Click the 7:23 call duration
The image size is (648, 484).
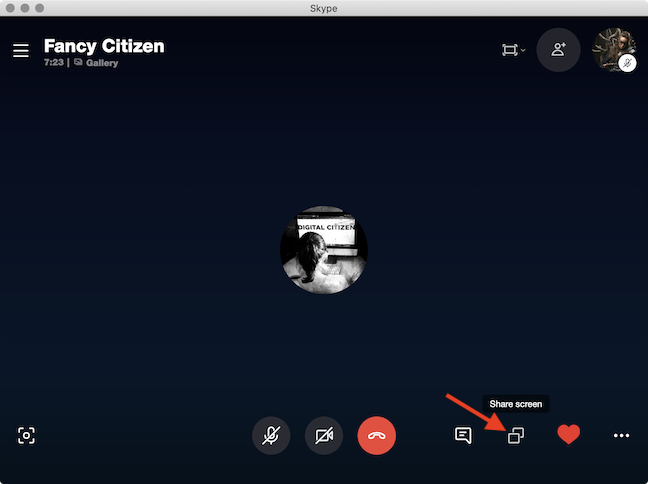coord(54,62)
